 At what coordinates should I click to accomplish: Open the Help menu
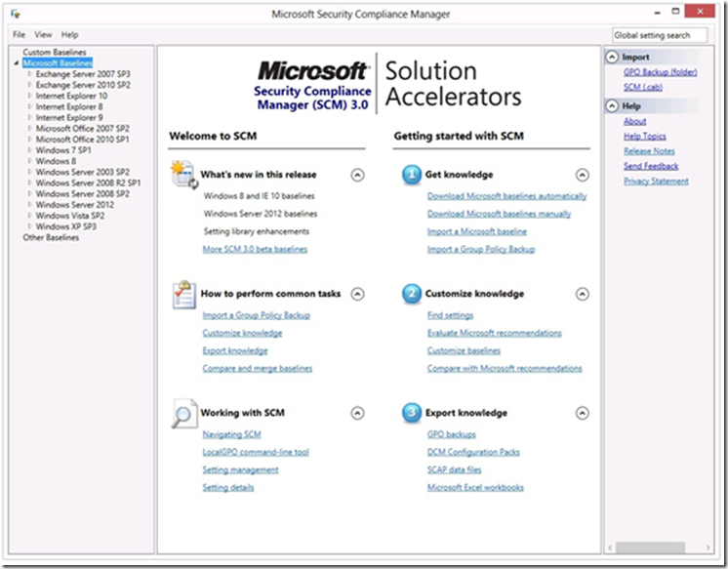point(70,35)
